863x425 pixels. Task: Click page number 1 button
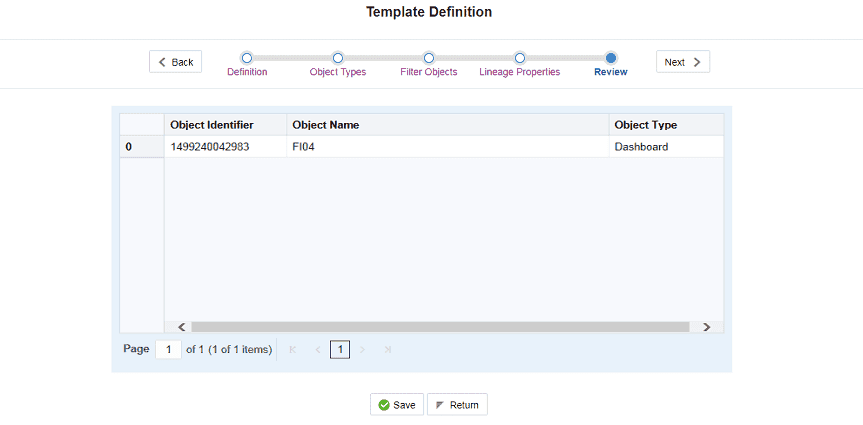click(340, 350)
